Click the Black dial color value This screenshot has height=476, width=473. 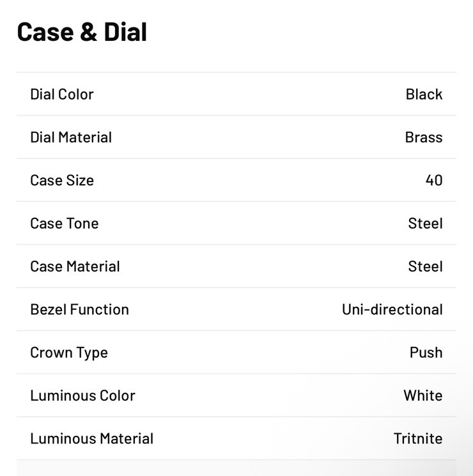(x=424, y=94)
